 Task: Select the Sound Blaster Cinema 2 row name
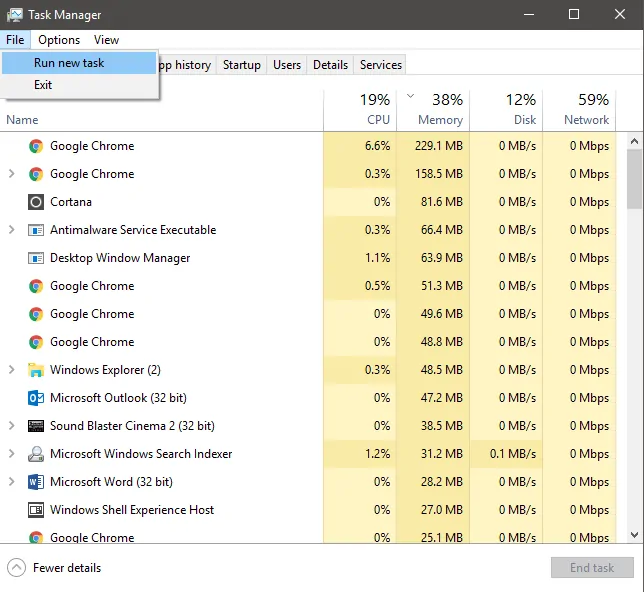[132, 426]
